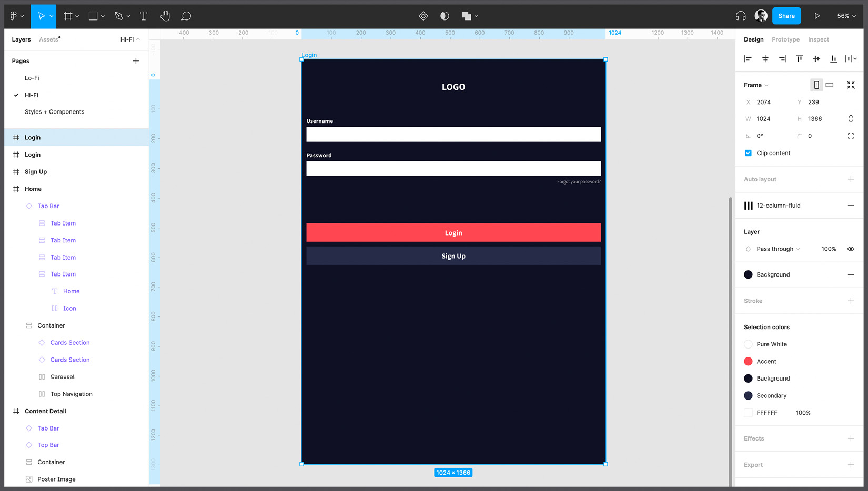Viewport: 868px width, 491px height.
Task: Select the Text tool
Action: 143,16
